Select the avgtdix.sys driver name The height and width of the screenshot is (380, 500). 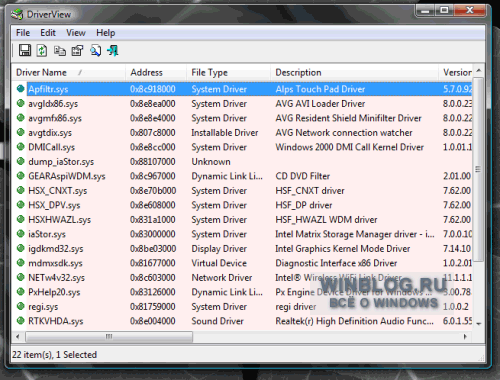pyautogui.click(x=50, y=133)
